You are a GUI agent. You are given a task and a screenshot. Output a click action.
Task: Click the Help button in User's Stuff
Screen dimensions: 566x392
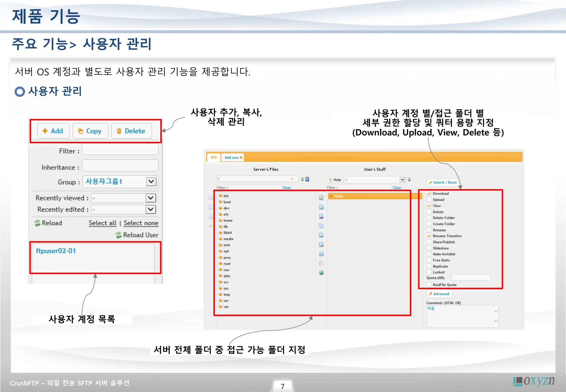tap(335, 180)
